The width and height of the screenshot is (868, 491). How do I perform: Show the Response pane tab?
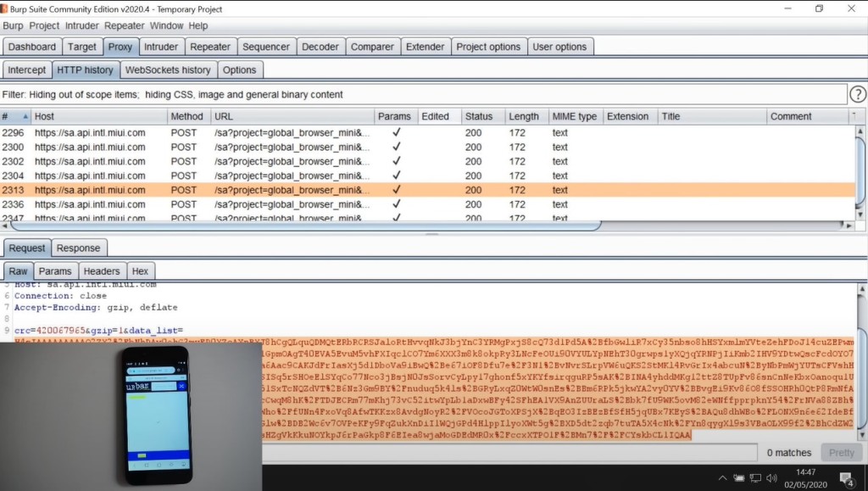coord(79,248)
